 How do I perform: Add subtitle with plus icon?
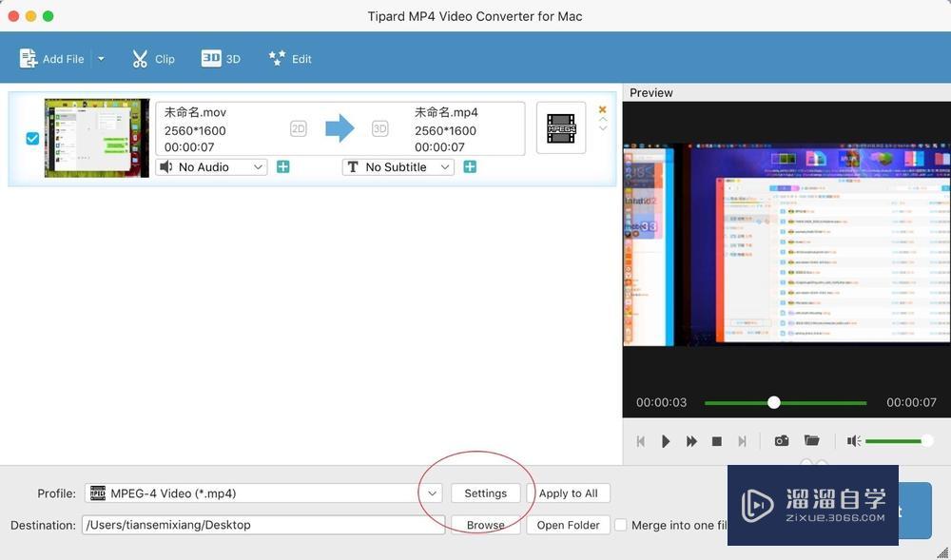tap(470, 166)
